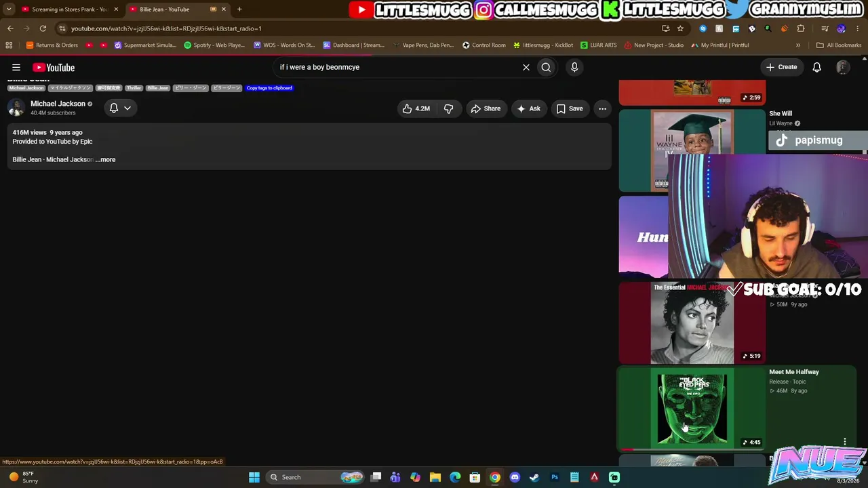
Task: Open Dashboard | Stream... bookmark
Action: pyautogui.click(x=354, y=45)
